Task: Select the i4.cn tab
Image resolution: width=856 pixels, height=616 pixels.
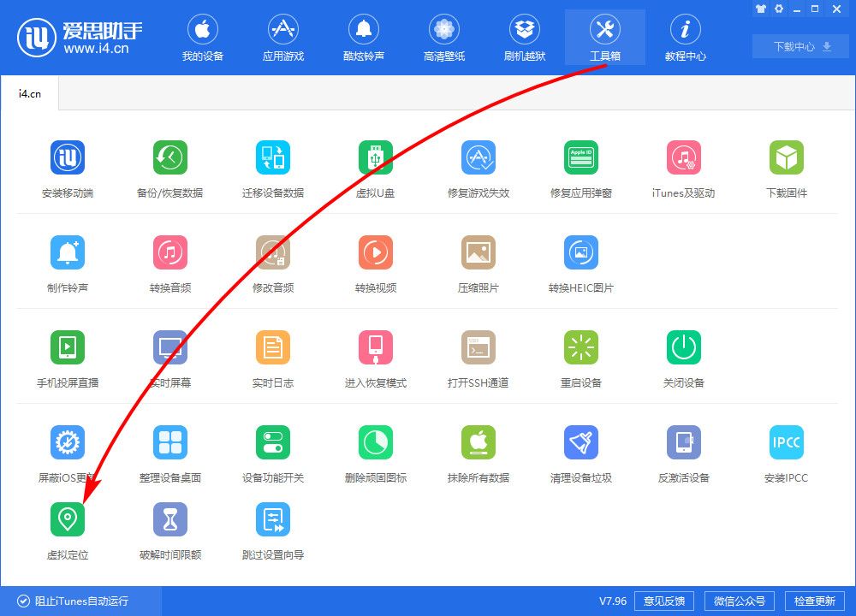Action: [x=30, y=92]
